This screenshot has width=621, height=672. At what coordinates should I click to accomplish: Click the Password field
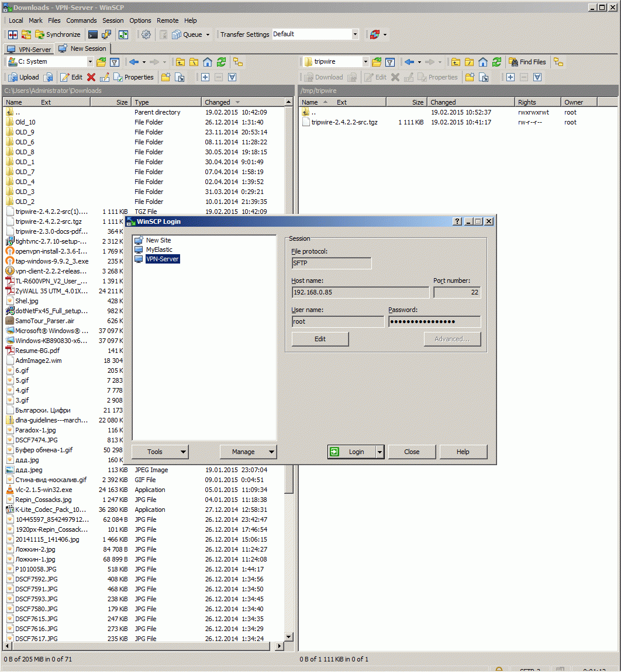coord(434,321)
